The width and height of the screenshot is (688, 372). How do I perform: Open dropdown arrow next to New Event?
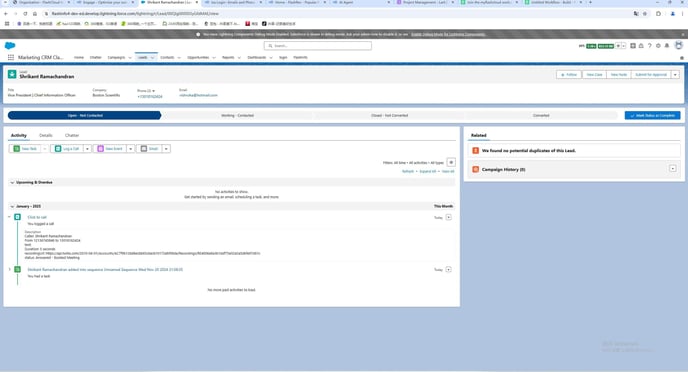point(130,149)
